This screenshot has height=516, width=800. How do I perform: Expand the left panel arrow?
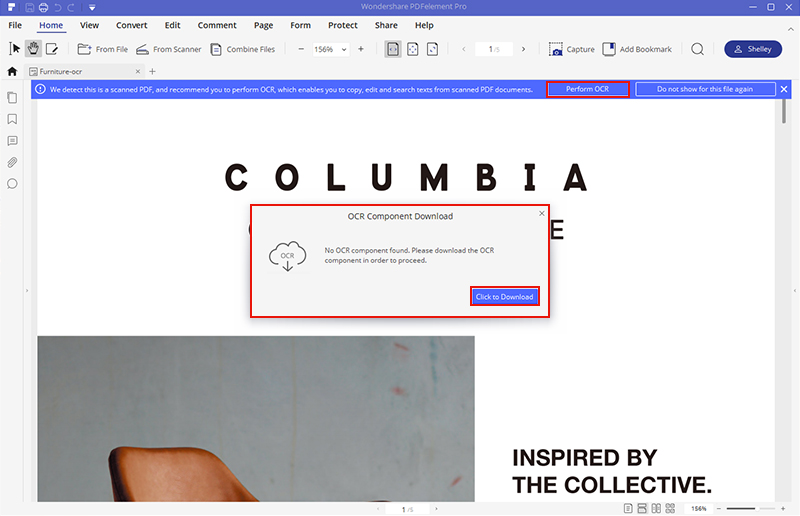(27, 291)
